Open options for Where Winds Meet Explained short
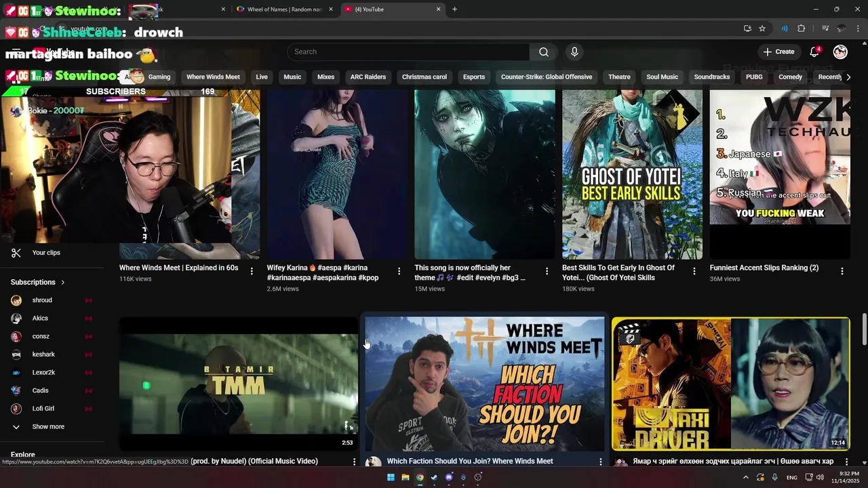 point(252,271)
